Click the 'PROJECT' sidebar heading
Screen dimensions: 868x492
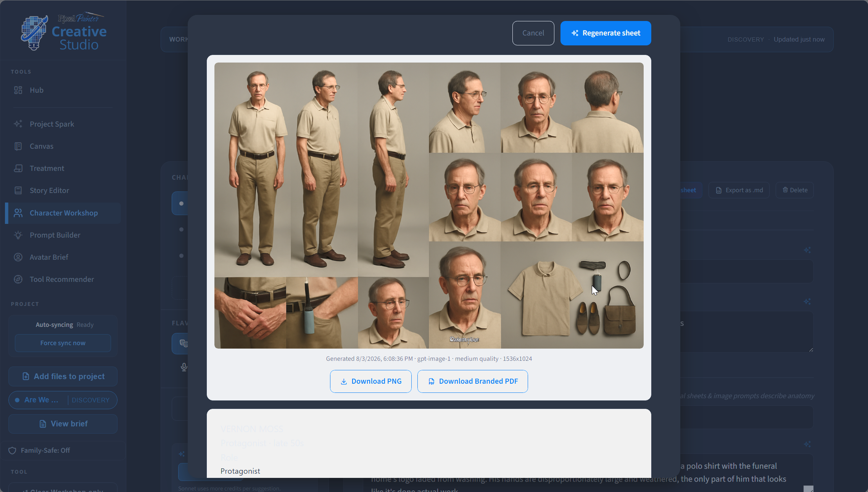(25, 304)
